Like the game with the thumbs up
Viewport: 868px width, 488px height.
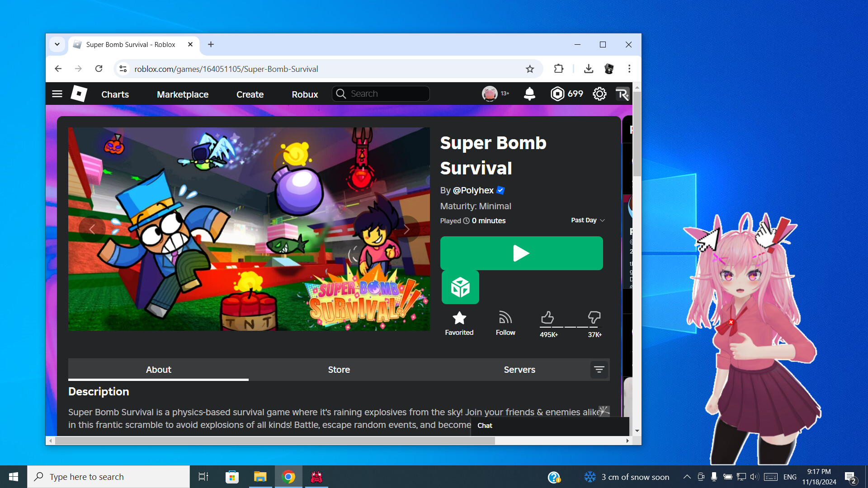548,318
